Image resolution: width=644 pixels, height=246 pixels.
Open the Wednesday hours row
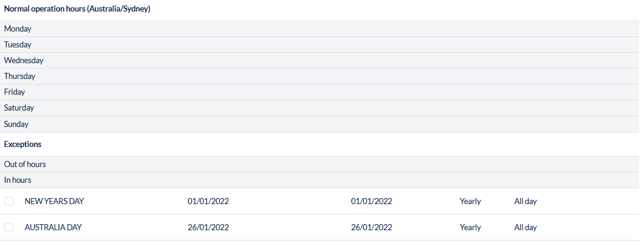click(x=24, y=60)
